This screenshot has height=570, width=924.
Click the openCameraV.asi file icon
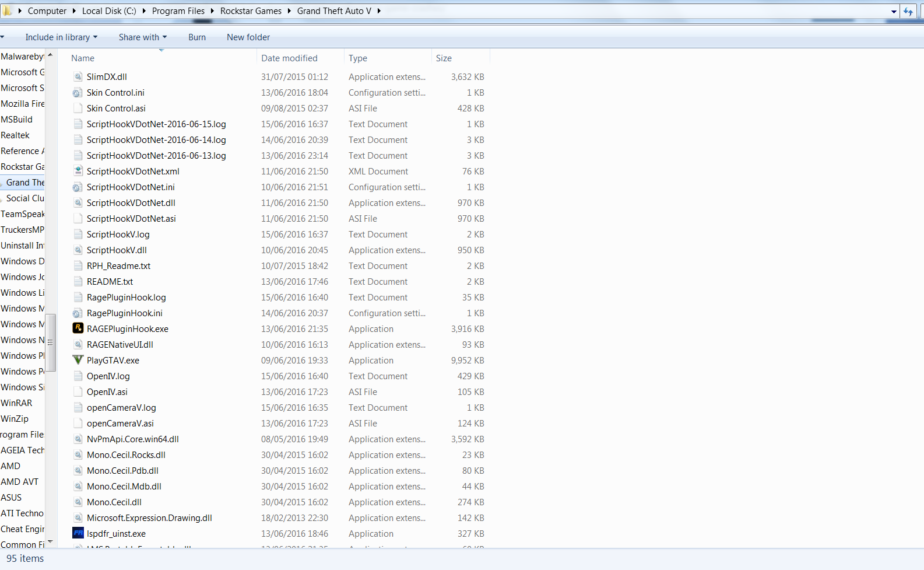point(78,423)
